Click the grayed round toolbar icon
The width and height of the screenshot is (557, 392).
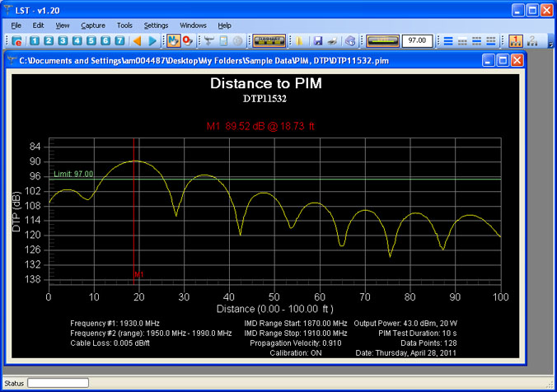coord(237,41)
